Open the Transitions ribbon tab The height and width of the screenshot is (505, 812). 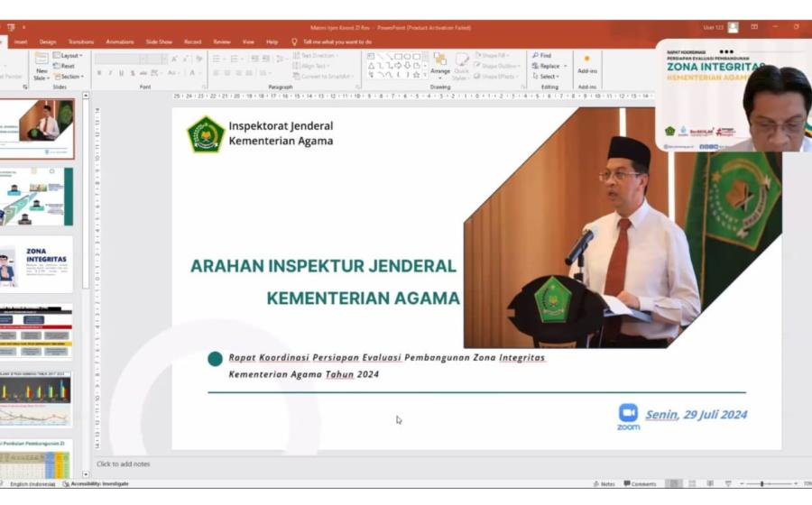pos(81,41)
